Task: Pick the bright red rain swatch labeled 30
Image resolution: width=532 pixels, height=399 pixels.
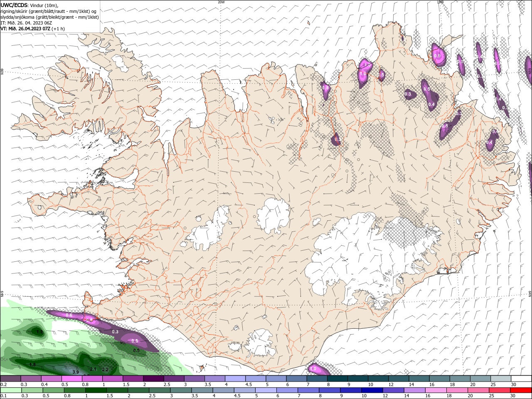Action: coord(521,390)
